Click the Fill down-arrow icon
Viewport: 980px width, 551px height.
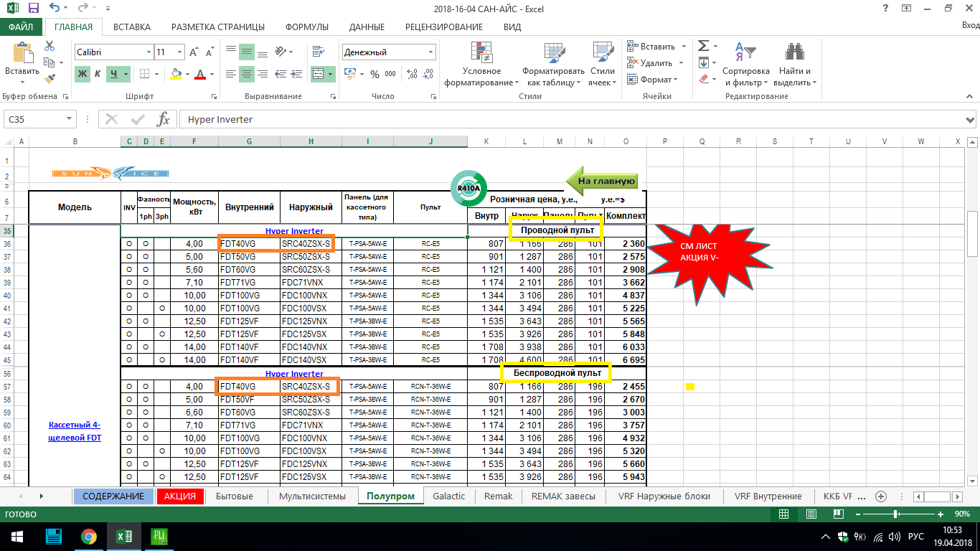point(703,62)
